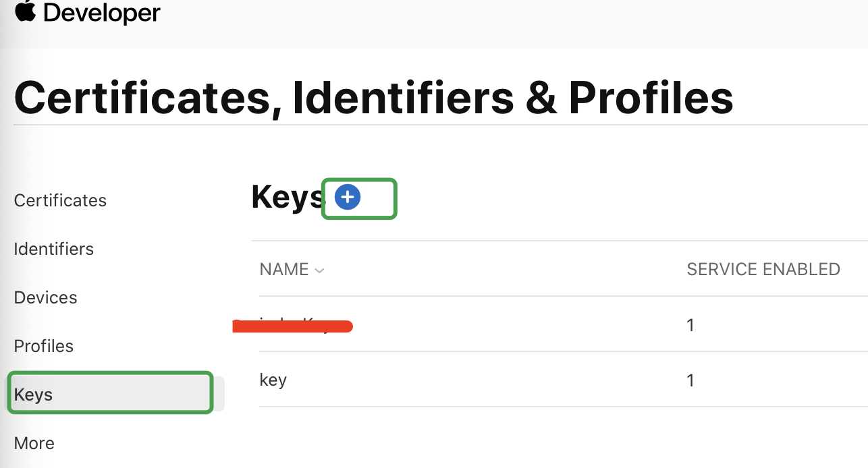
Task: Click service count for redacted key
Action: click(x=690, y=325)
